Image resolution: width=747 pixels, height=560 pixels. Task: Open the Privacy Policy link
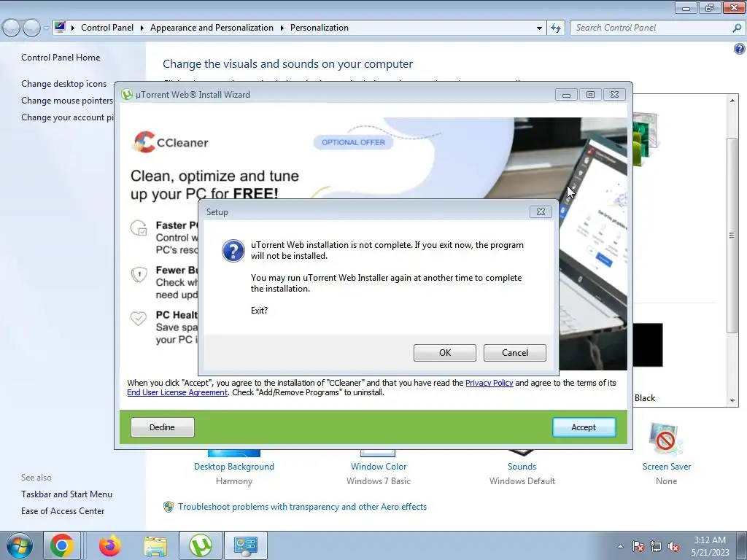[489, 383]
